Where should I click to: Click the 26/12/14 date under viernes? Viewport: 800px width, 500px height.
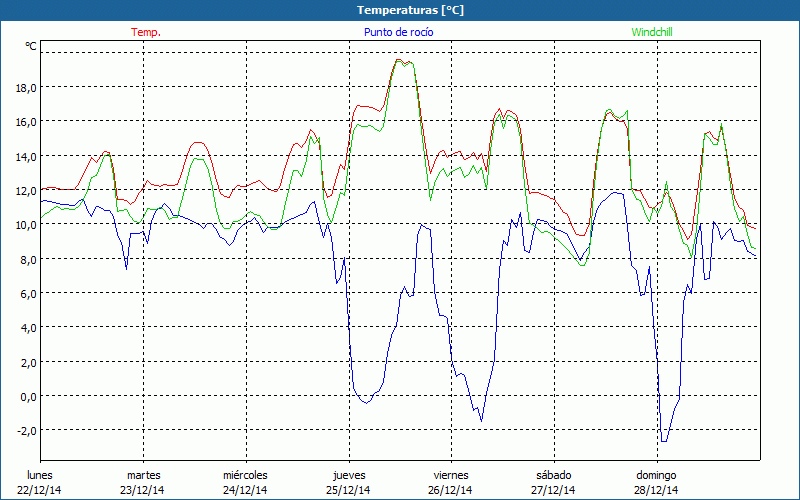coord(451,490)
